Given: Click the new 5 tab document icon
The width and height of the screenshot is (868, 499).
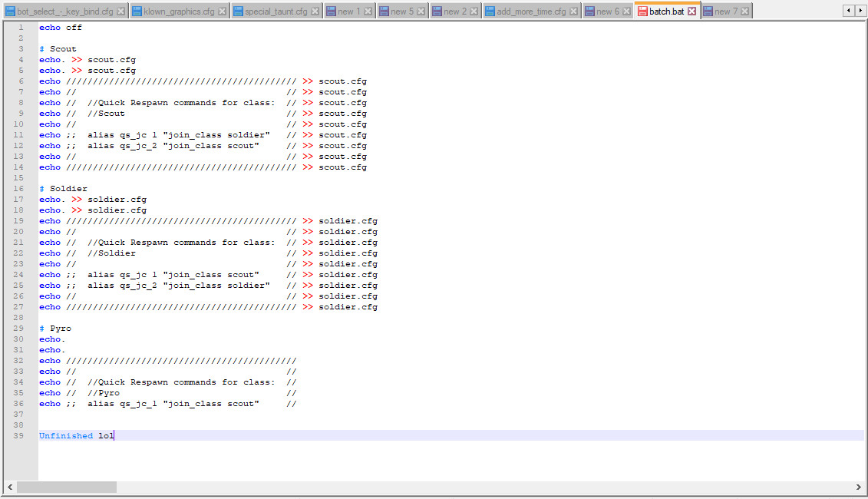Looking at the screenshot, I should (x=385, y=11).
